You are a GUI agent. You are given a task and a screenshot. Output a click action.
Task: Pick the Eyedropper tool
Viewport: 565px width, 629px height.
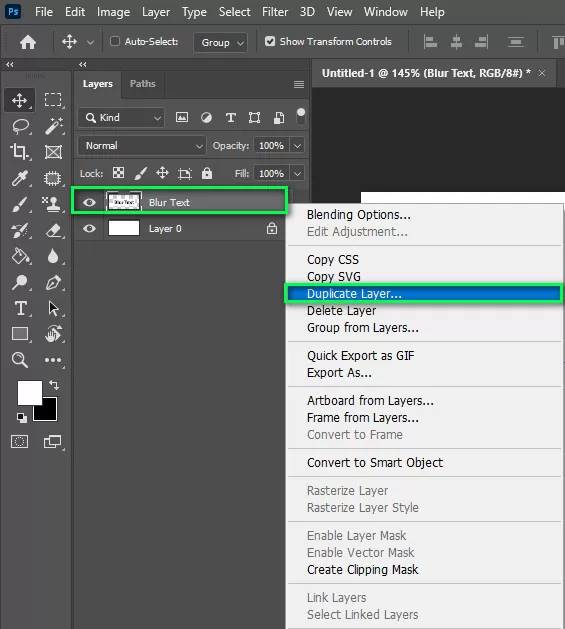[x=20, y=178]
